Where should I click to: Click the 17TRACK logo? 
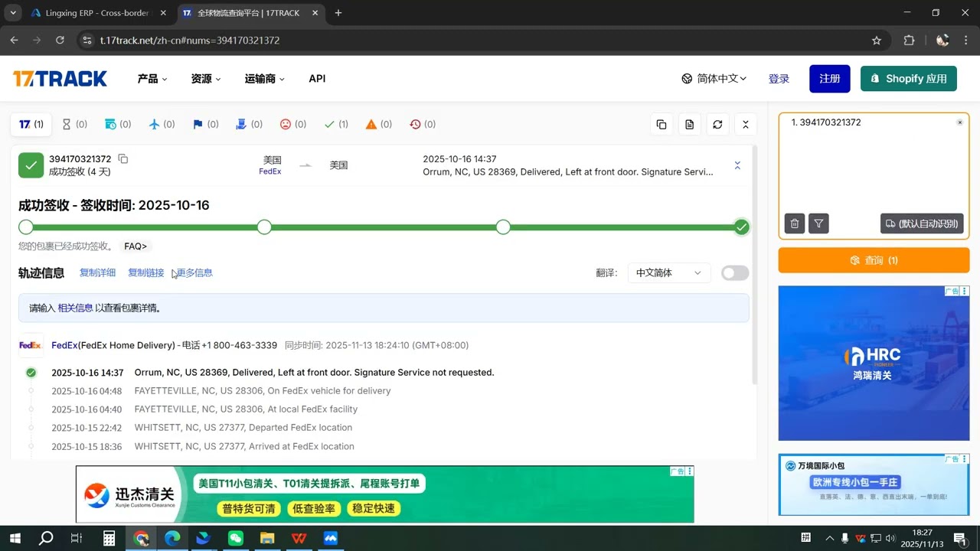click(x=60, y=79)
